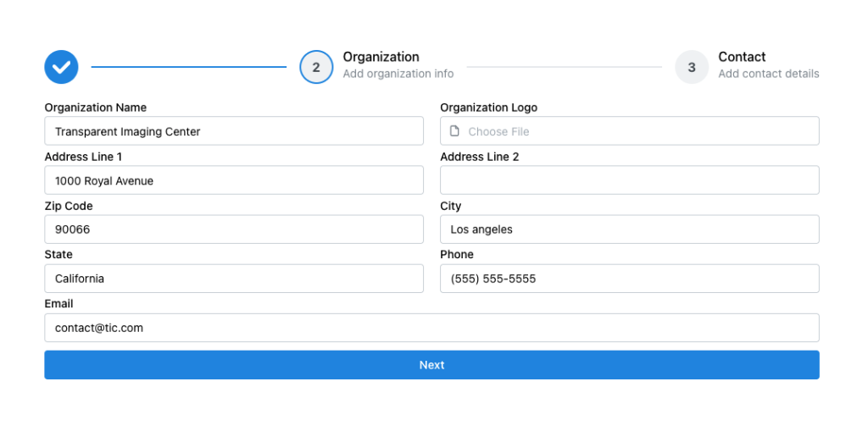
Task: Select the Organization step title
Action: click(381, 57)
